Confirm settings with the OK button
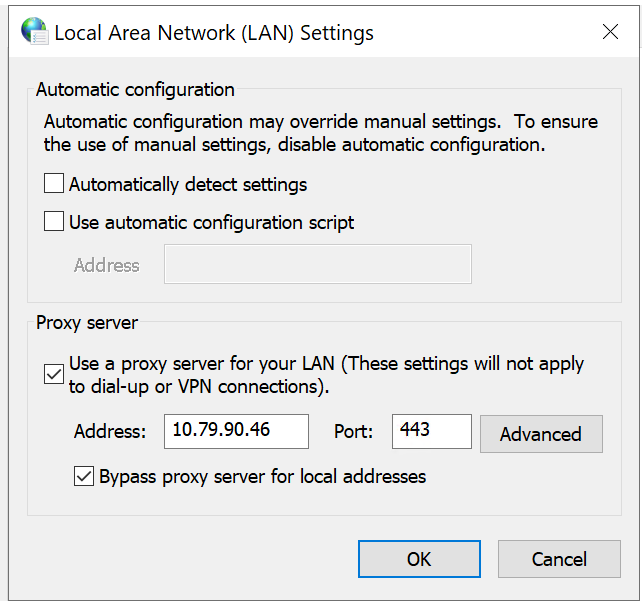The width and height of the screenshot is (642, 601). [419, 559]
